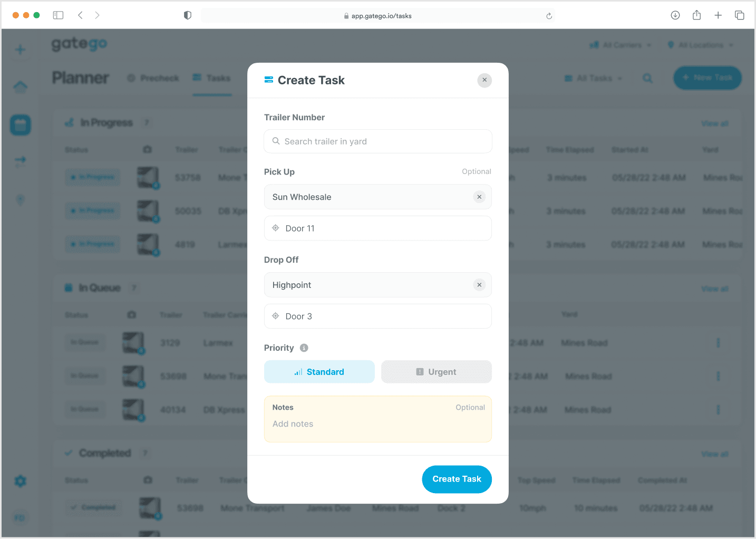Viewport: 756px width, 539px height.
Task: Choose Standard priority
Action: 319,372
